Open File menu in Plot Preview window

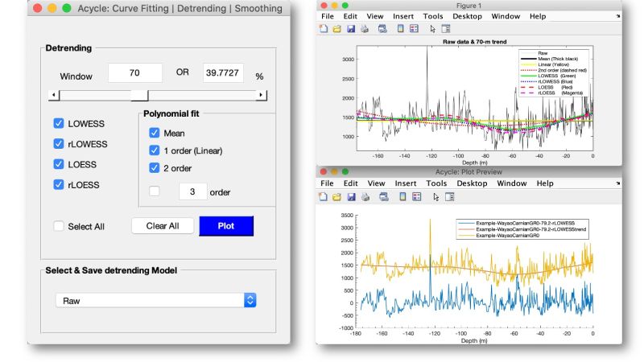click(327, 183)
